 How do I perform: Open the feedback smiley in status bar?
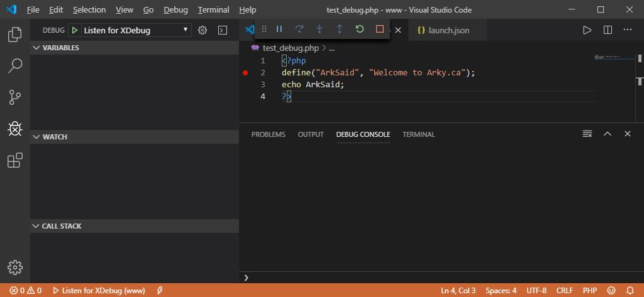(x=611, y=291)
